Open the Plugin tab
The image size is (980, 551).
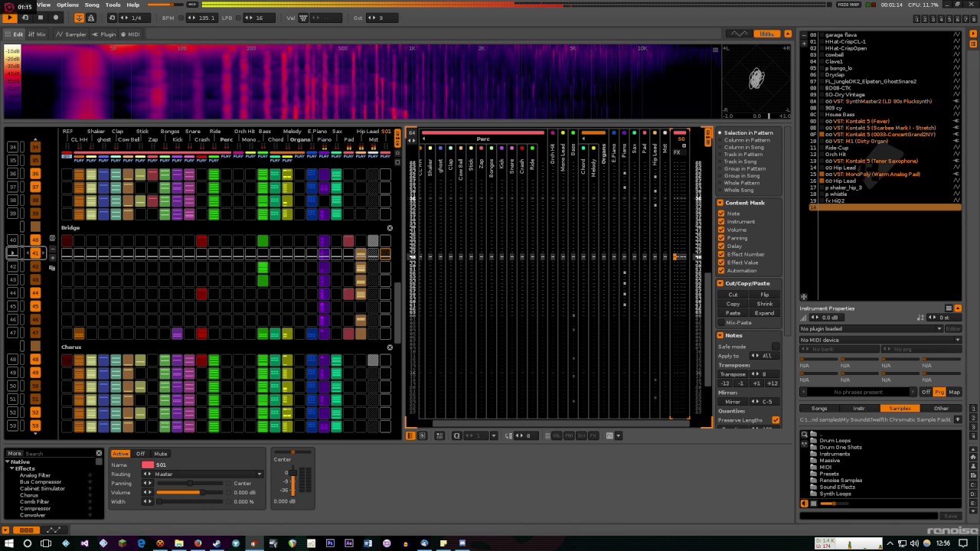click(104, 34)
